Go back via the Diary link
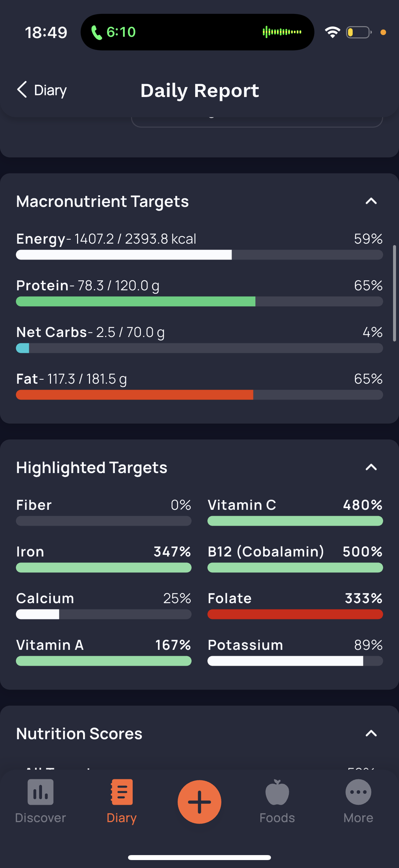This screenshot has height=868, width=399. point(51,90)
